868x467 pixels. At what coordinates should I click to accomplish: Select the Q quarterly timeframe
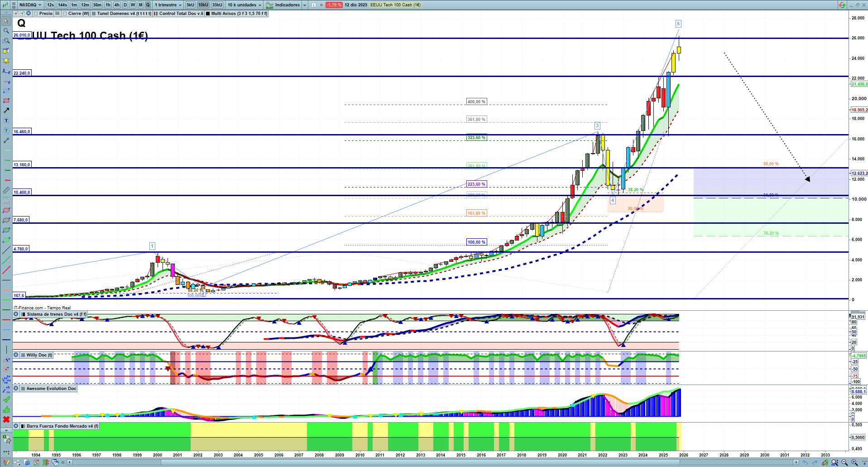(x=148, y=5)
